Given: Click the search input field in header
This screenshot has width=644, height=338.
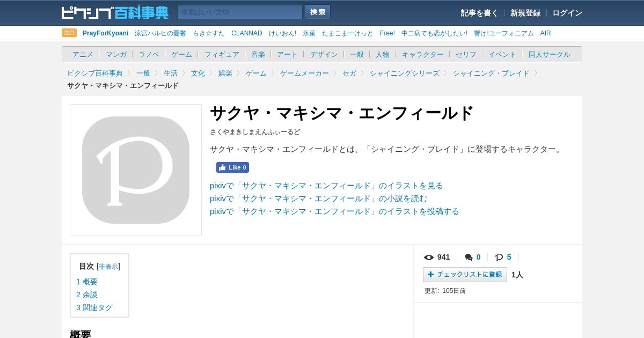Looking at the screenshot, I should pos(240,12).
